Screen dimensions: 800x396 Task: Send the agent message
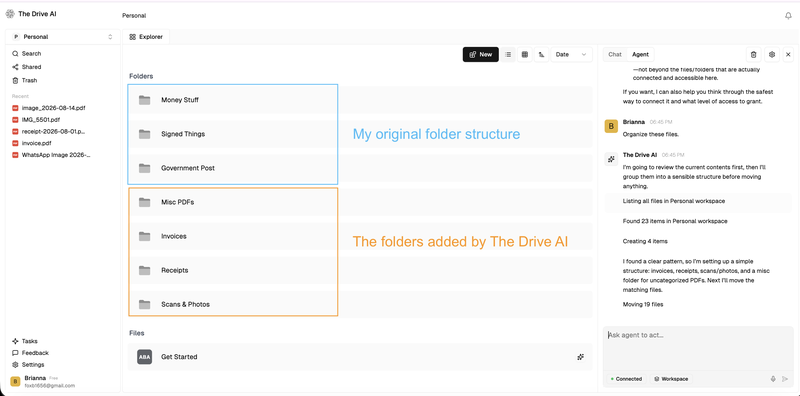[785, 379]
